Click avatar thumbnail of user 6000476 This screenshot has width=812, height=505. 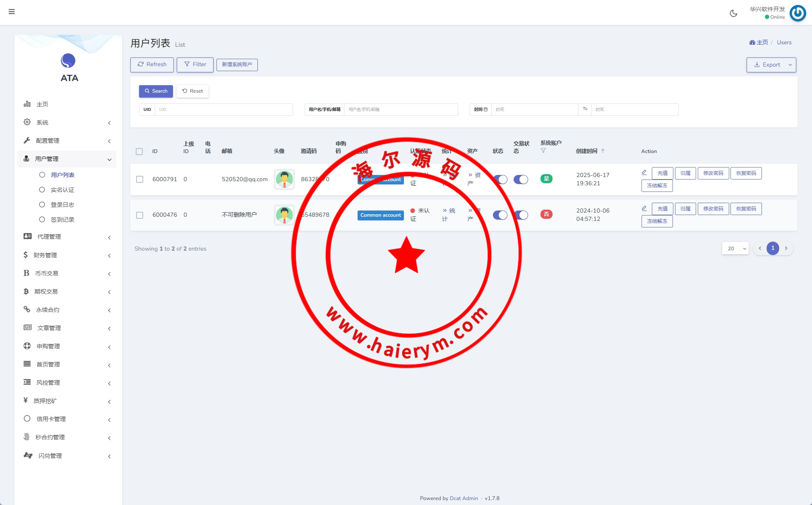(284, 215)
